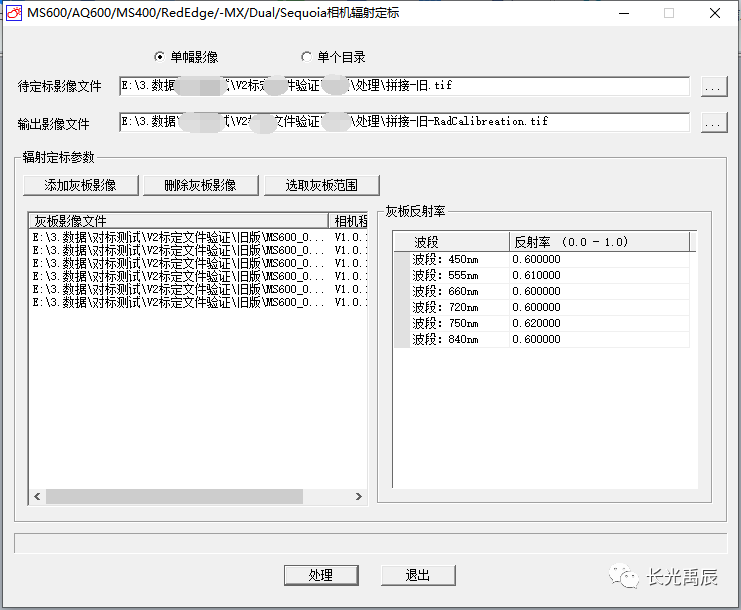741x610 pixels.
Task: Browse for 待定标影像文件 using ... button
Action: (712, 87)
